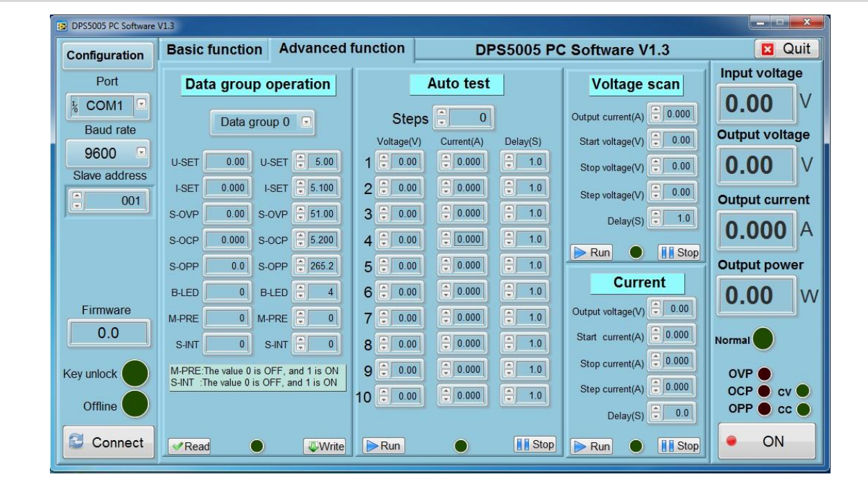
Task: Click the Auto test status LED
Action: click(x=460, y=446)
